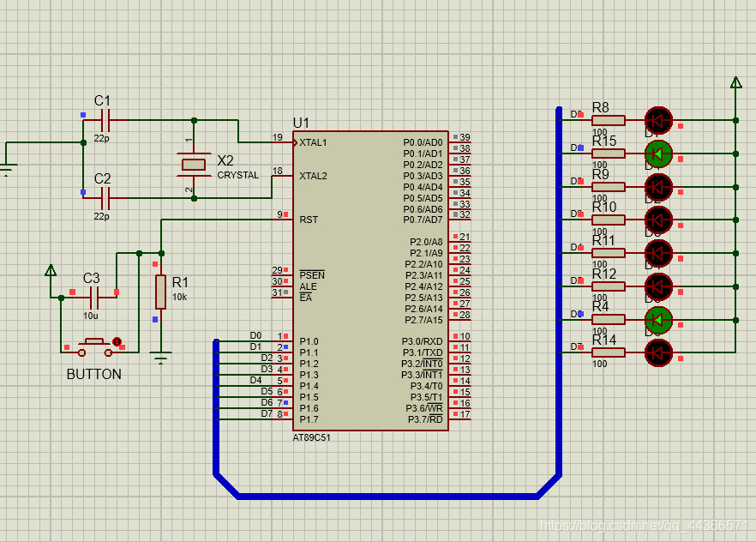Image resolution: width=756 pixels, height=542 pixels.
Task: Select the red LED in the R8 row
Action: pyautogui.click(x=658, y=120)
